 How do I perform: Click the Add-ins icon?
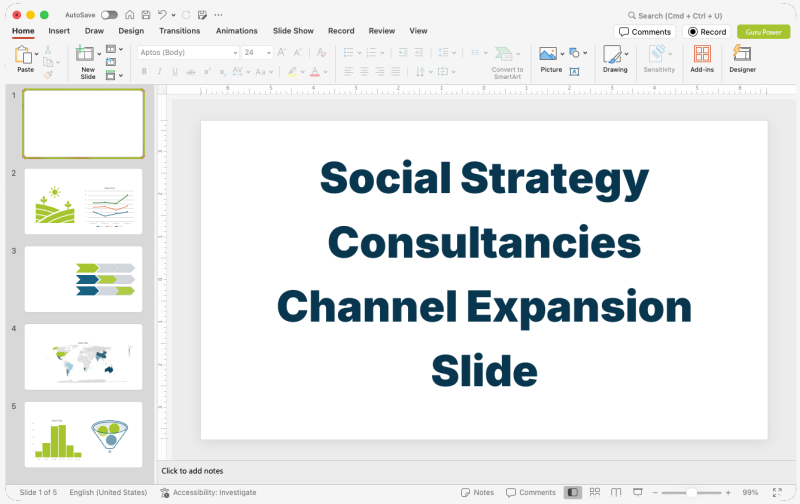702,54
